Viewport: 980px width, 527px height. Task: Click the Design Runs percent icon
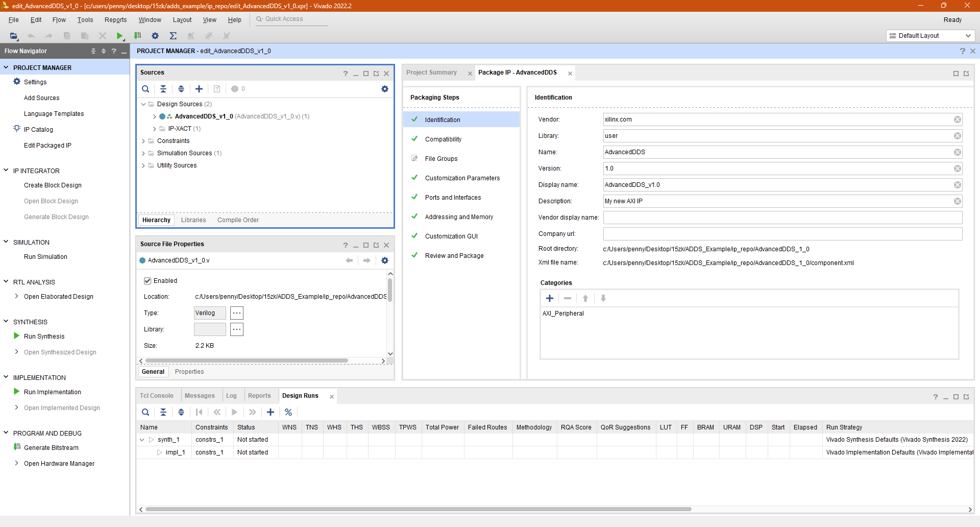pyautogui.click(x=288, y=412)
